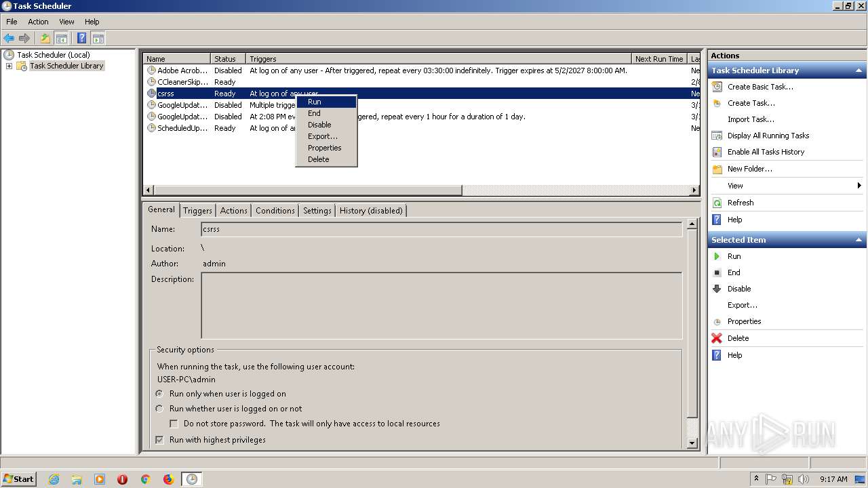Screen dimensions: 868x488
Task: Click the Forward arrow toolbar icon
Action: (x=24, y=38)
